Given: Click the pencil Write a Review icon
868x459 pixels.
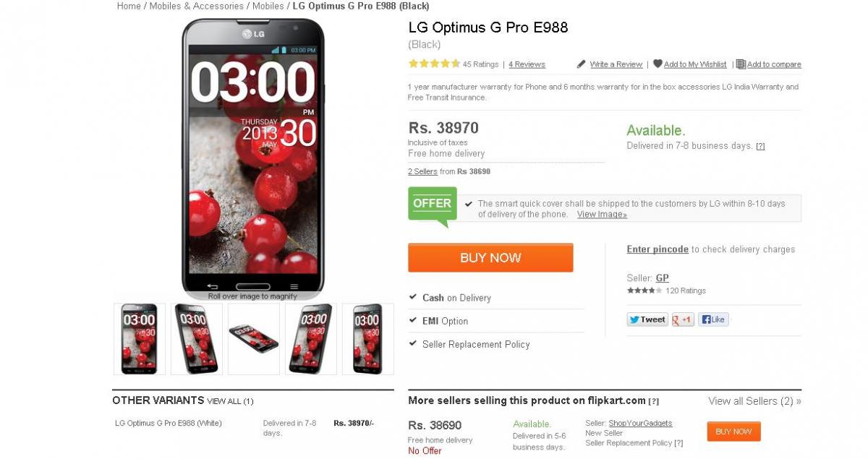Looking at the screenshot, I should pyautogui.click(x=581, y=64).
